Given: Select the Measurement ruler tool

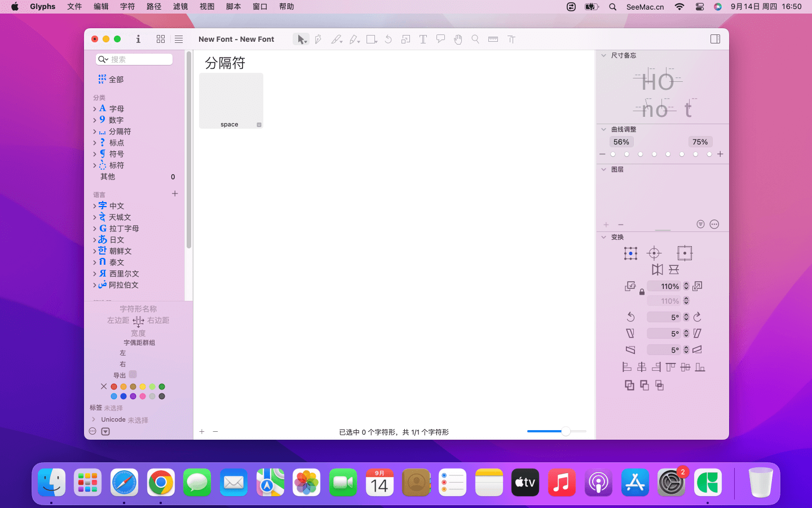Looking at the screenshot, I should coord(493,40).
